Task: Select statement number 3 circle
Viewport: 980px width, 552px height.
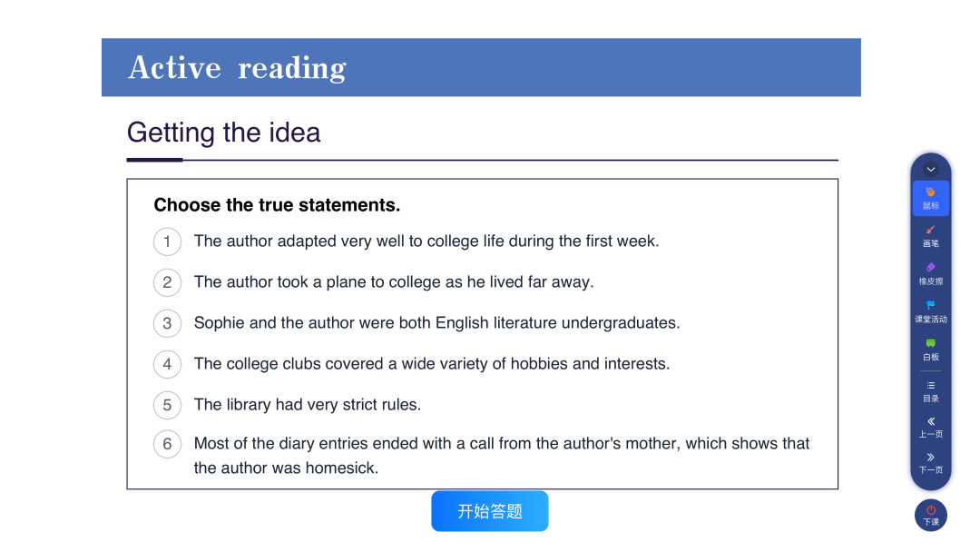Action: point(168,323)
